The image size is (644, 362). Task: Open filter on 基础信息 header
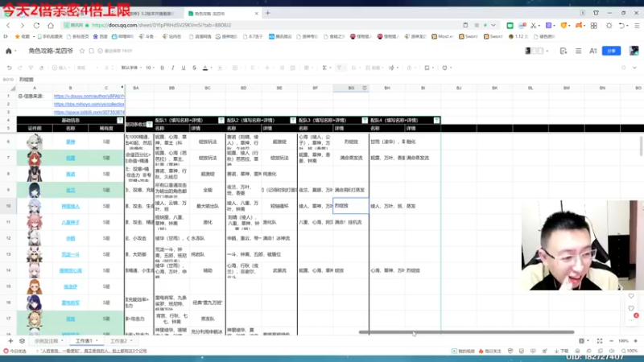coord(120,120)
